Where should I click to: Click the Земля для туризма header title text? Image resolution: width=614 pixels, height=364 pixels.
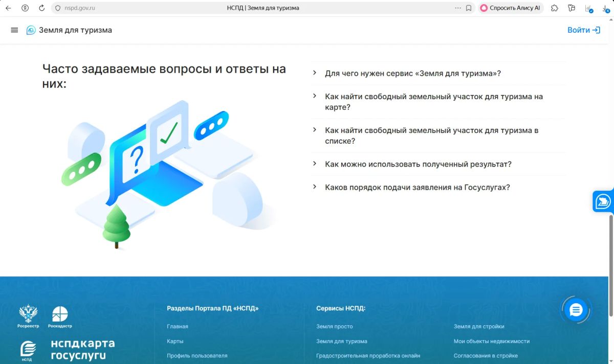(76, 30)
